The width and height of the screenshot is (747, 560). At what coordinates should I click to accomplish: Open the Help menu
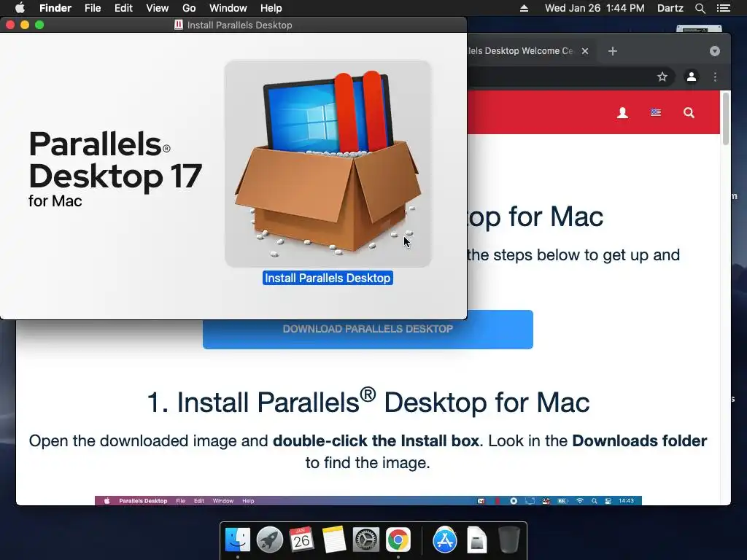(x=271, y=8)
